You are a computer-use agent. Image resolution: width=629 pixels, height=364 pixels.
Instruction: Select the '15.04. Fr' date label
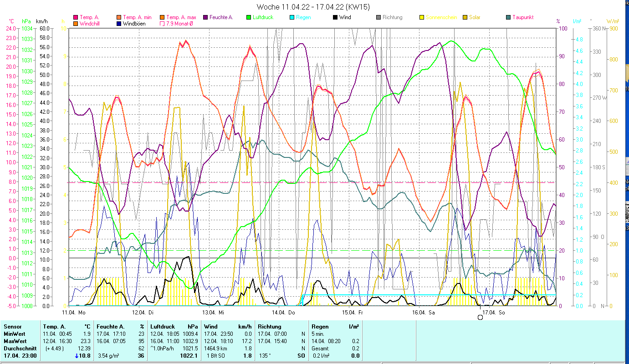[353, 313]
